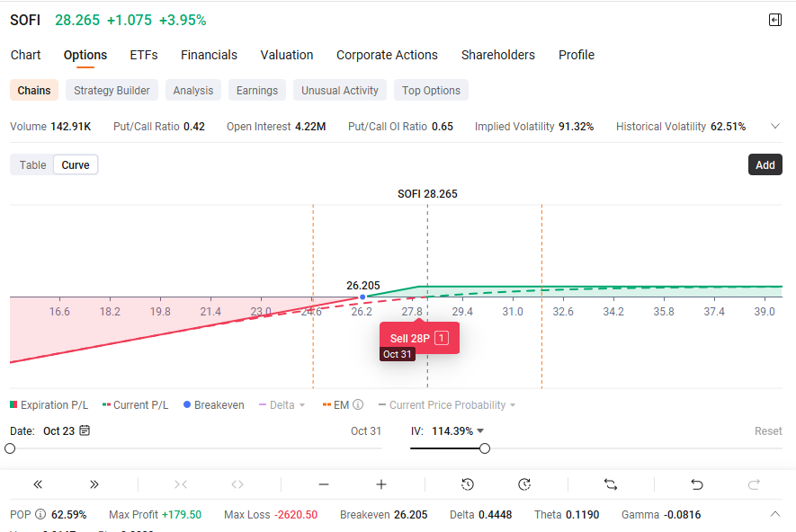Select the Analysis sub-tab
This screenshot has height=532, width=796.
point(192,90)
